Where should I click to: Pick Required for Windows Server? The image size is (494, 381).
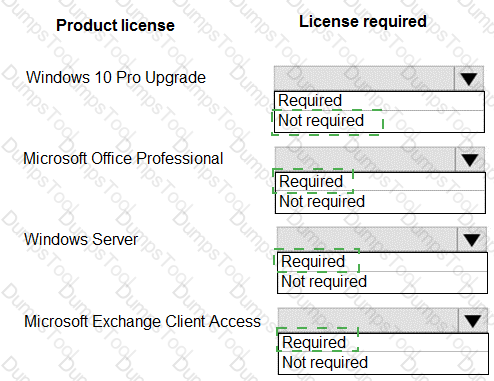coord(382,262)
